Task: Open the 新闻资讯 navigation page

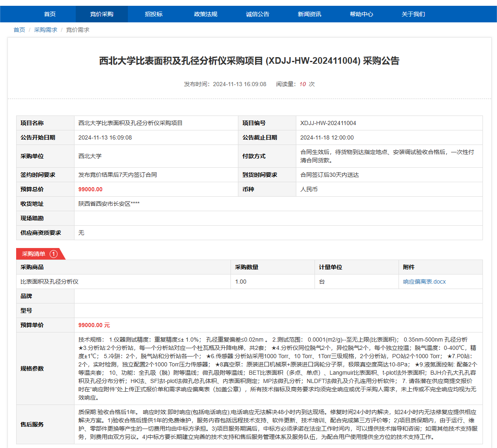Action: 310,14
